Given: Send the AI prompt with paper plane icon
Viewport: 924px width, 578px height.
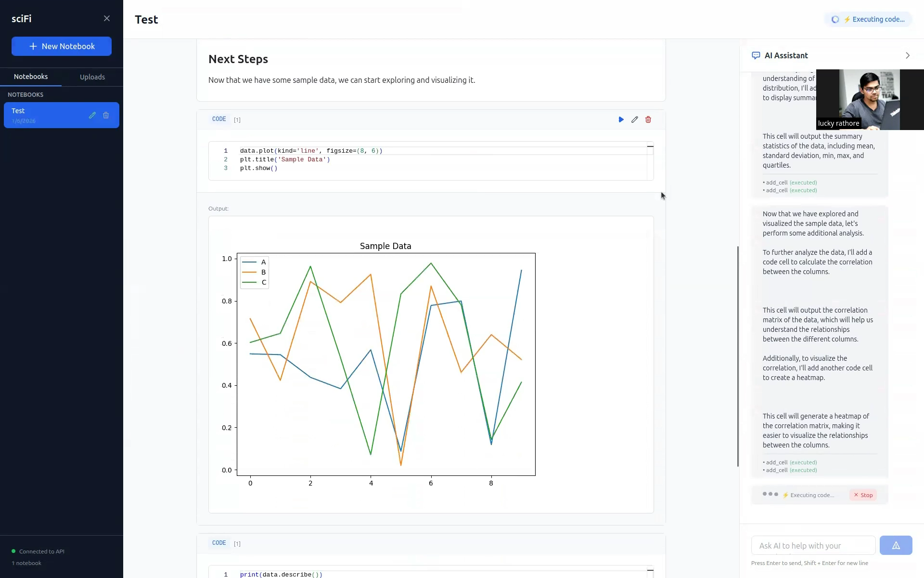Looking at the screenshot, I should 896,545.
